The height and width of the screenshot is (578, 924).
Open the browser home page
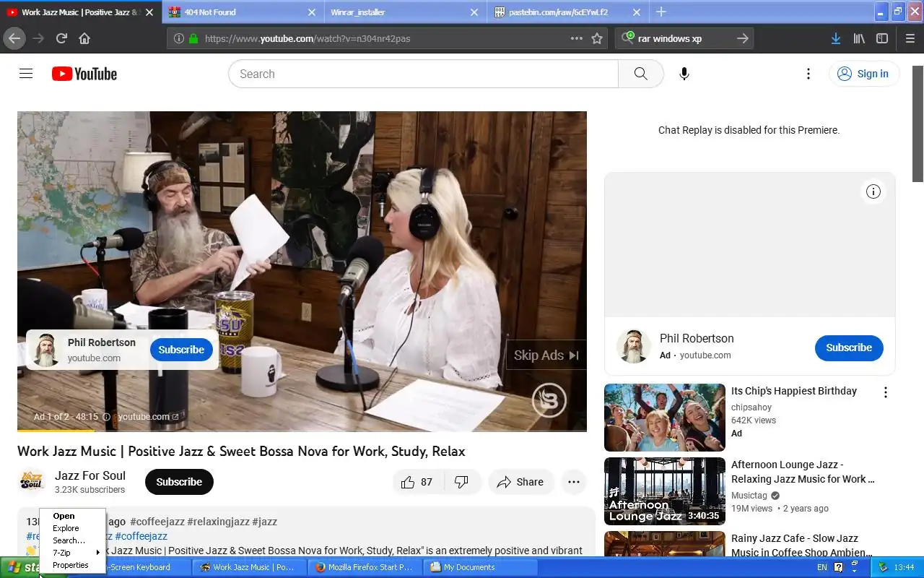pyautogui.click(x=84, y=38)
